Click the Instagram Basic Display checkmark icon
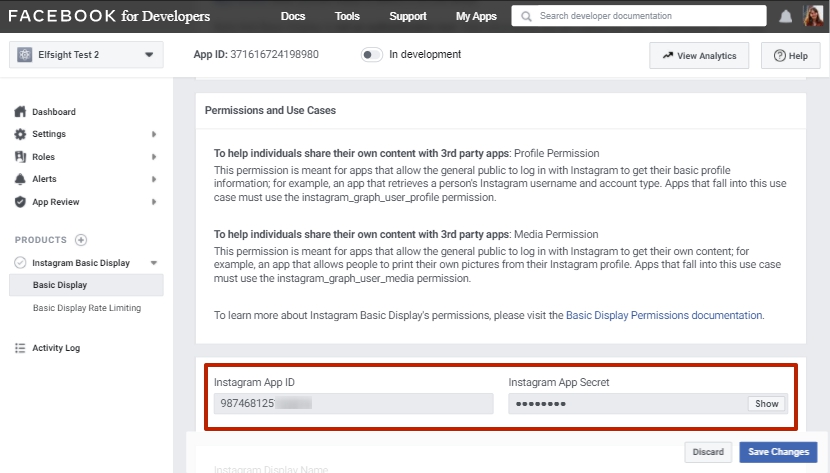The width and height of the screenshot is (830, 473). (20, 263)
